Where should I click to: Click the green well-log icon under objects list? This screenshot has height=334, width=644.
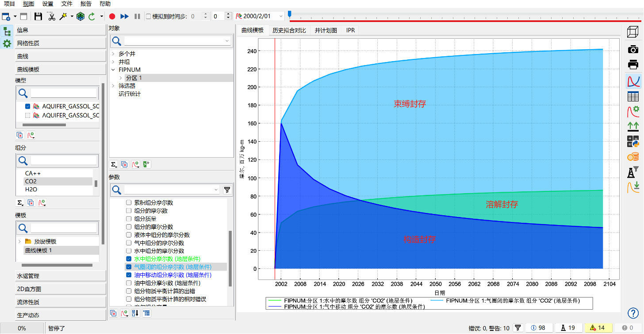147,164
